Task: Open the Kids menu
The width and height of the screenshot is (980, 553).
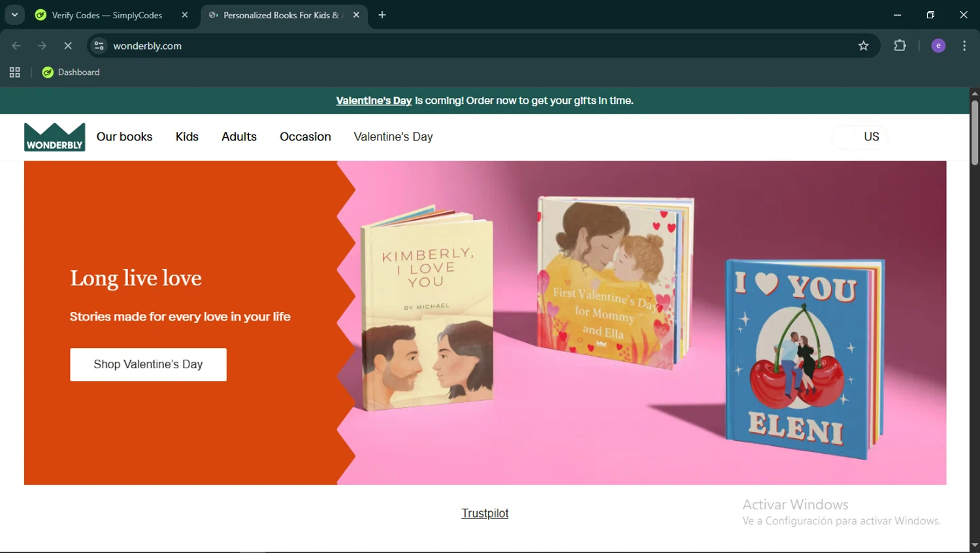Action: click(x=187, y=136)
